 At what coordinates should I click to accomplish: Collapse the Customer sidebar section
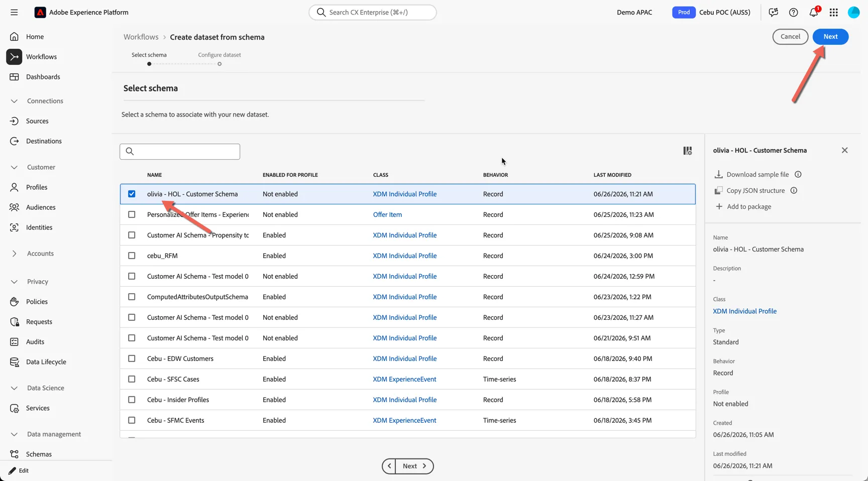pos(14,167)
